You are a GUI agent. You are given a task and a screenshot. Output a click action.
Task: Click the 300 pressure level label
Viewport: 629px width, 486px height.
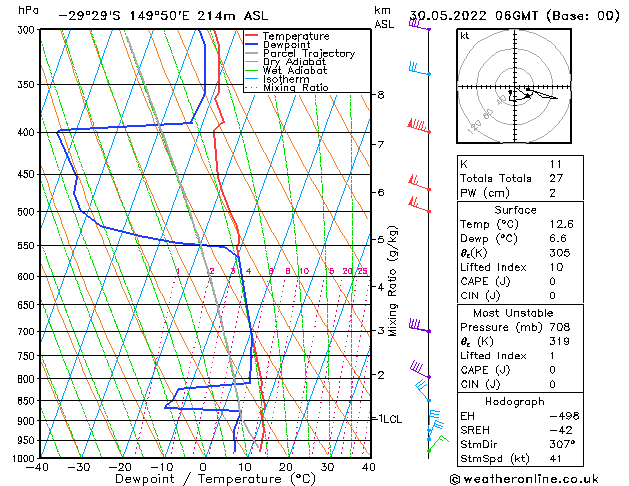pyautogui.click(x=28, y=30)
